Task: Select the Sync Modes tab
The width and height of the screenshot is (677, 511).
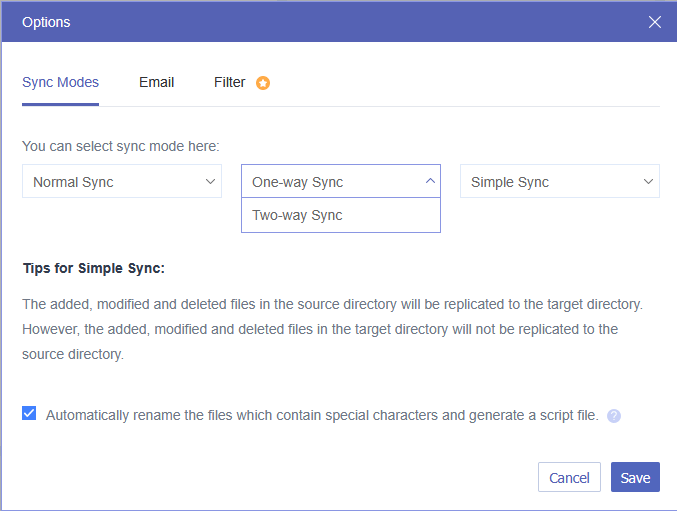Action: 60,82
